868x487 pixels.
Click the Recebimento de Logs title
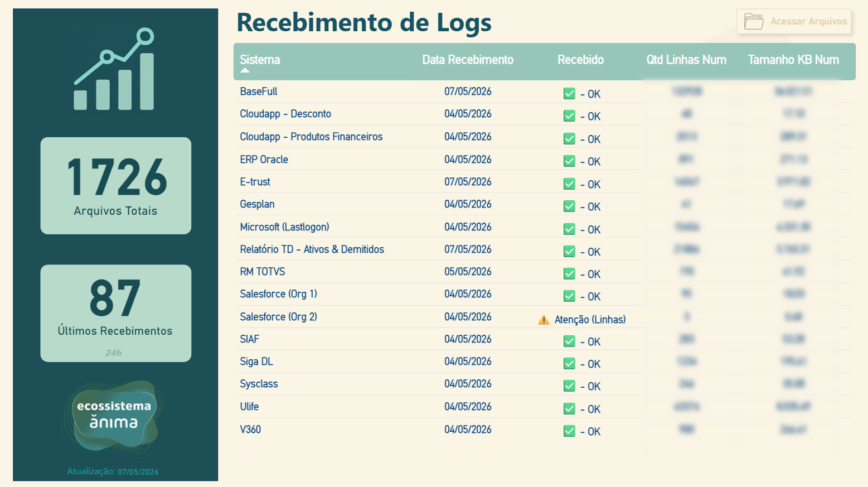coord(364,23)
